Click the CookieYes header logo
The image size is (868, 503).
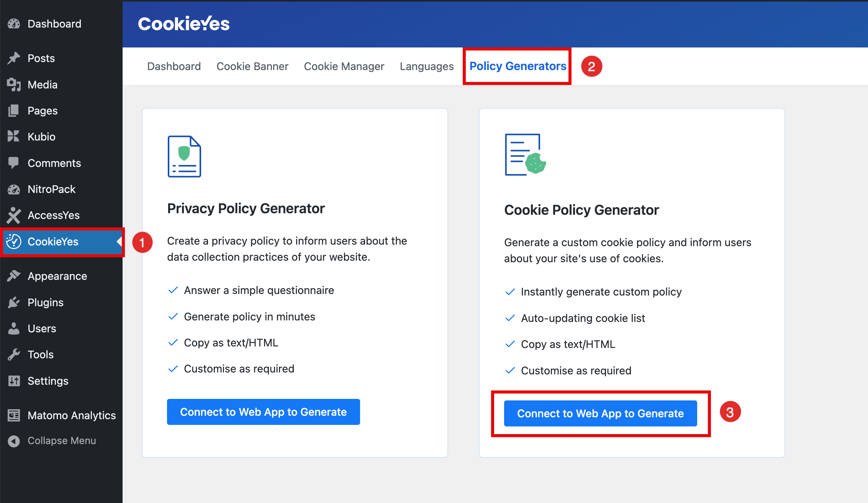184,23
